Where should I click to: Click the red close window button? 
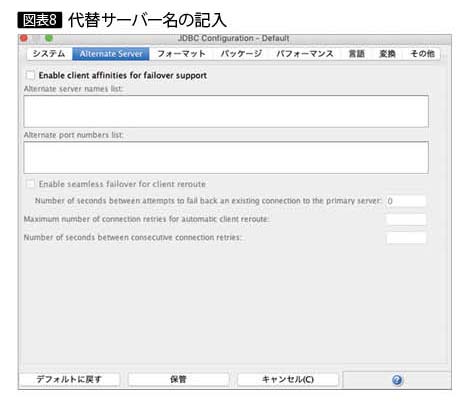point(24,38)
